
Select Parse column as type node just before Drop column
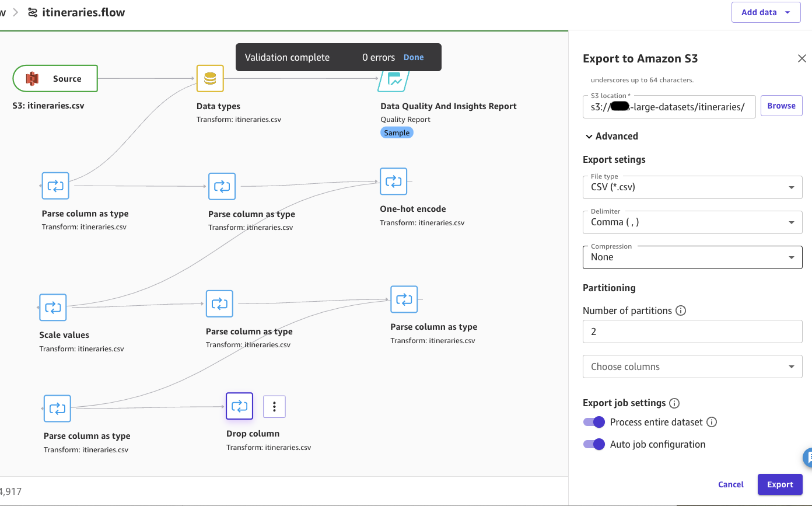57,408
